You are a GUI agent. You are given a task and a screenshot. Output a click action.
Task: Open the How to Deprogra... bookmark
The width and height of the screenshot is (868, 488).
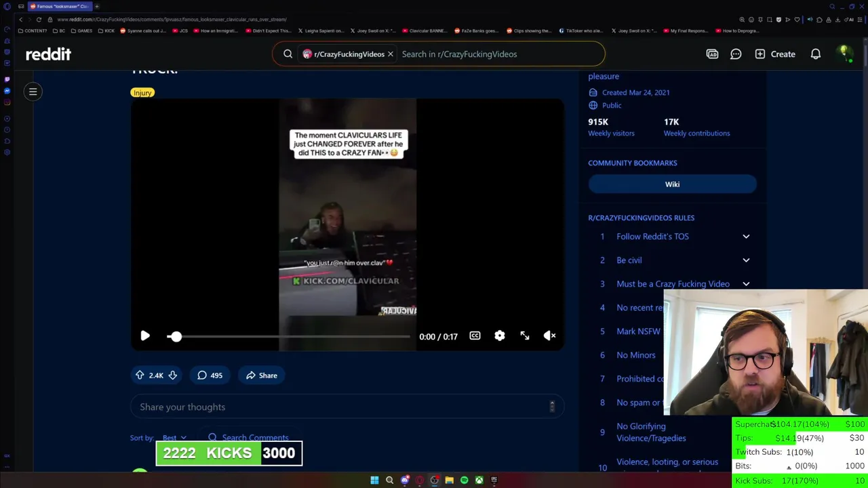(x=736, y=30)
